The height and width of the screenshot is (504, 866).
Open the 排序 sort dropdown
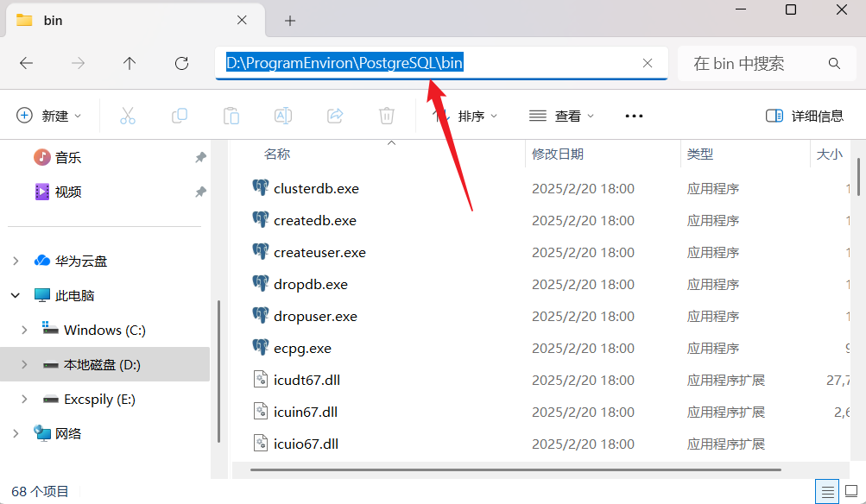pos(465,116)
